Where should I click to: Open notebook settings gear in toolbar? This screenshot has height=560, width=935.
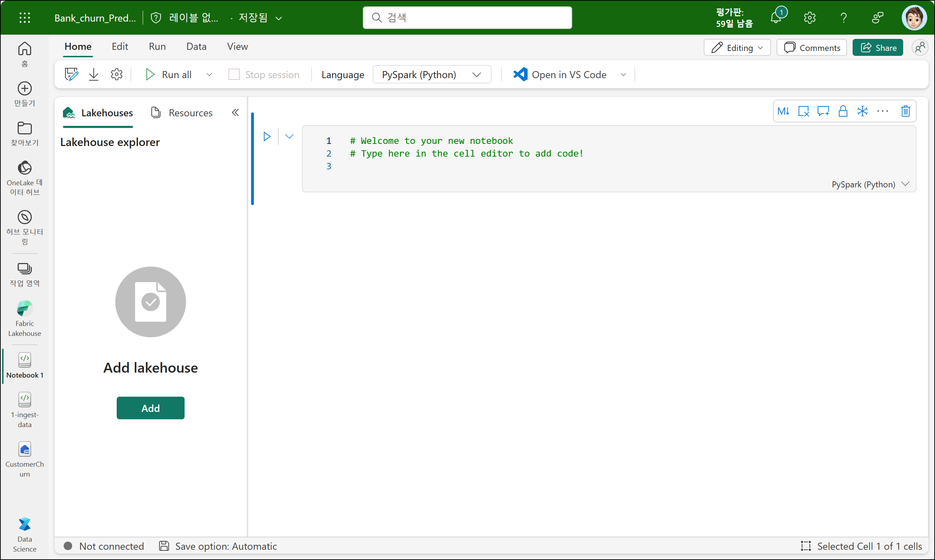tap(117, 75)
